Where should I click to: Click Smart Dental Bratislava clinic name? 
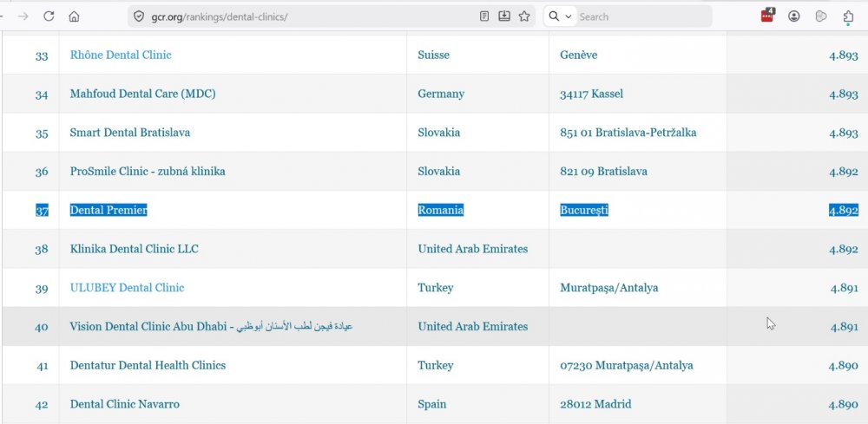129,133
